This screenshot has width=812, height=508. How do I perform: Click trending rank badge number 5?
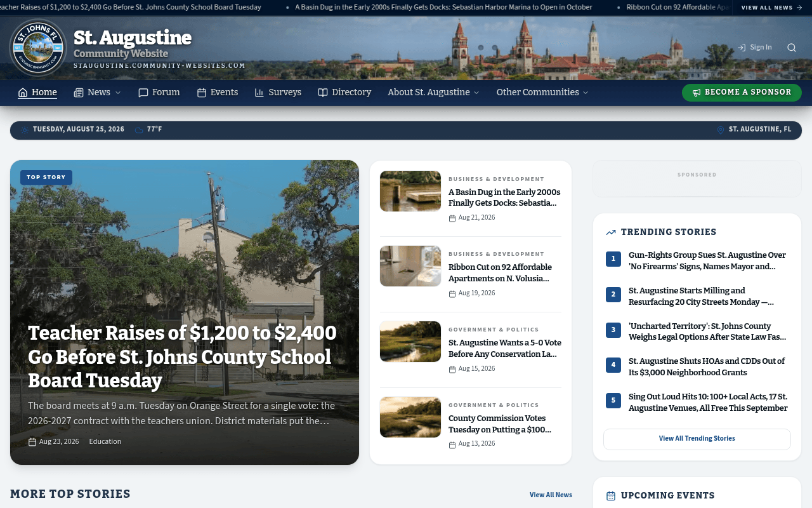(x=613, y=400)
